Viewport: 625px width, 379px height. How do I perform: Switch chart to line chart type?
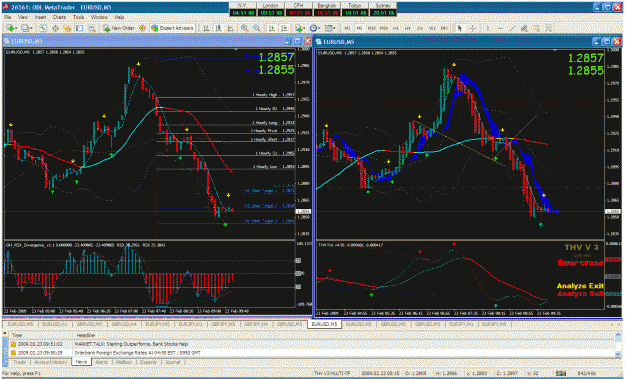coord(230,28)
